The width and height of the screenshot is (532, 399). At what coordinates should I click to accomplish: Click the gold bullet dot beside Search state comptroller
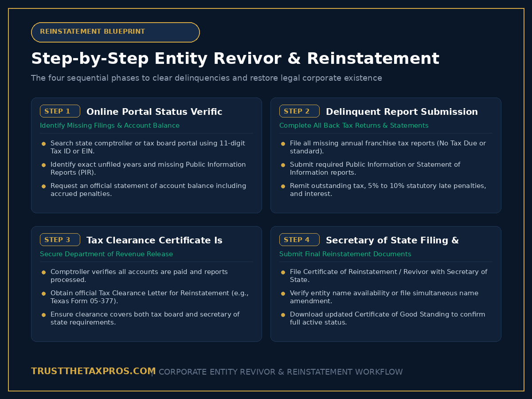coord(43,144)
